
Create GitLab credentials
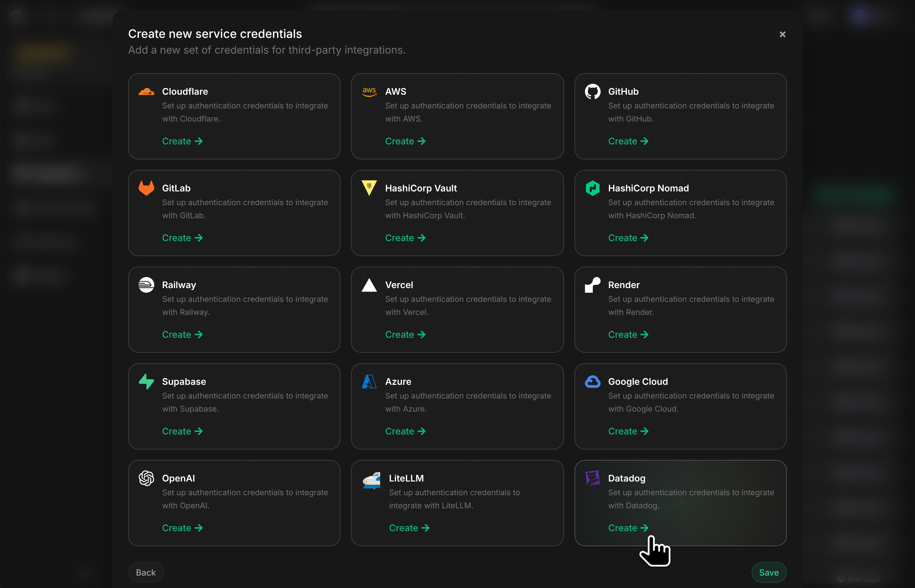tap(182, 238)
